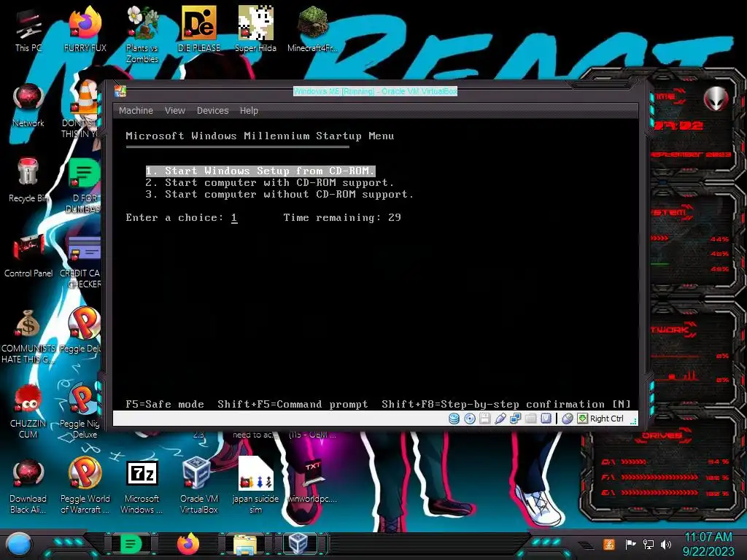747x560 pixels.
Task: Open the Microsoft Windows 7z archive icon
Action: (x=142, y=486)
